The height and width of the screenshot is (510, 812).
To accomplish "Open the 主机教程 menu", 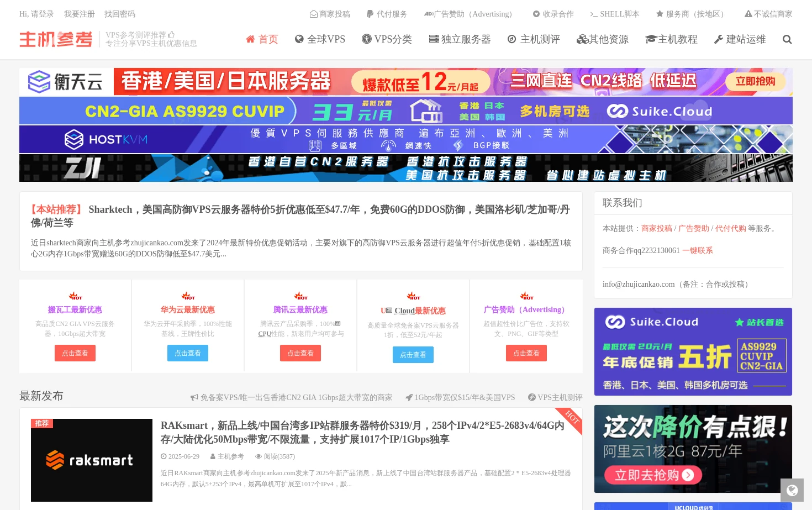I will [x=671, y=39].
